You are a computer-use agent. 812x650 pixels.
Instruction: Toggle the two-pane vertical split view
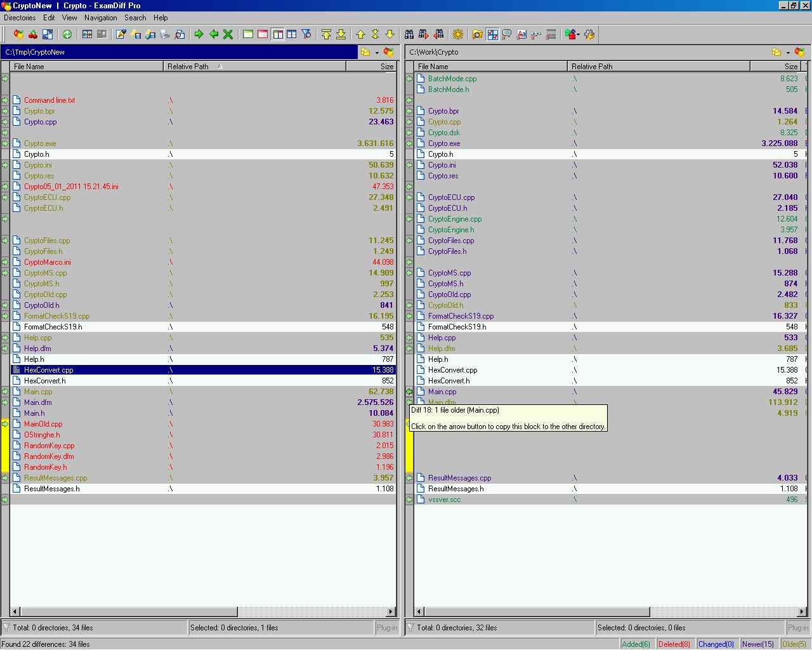click(277, 34)
